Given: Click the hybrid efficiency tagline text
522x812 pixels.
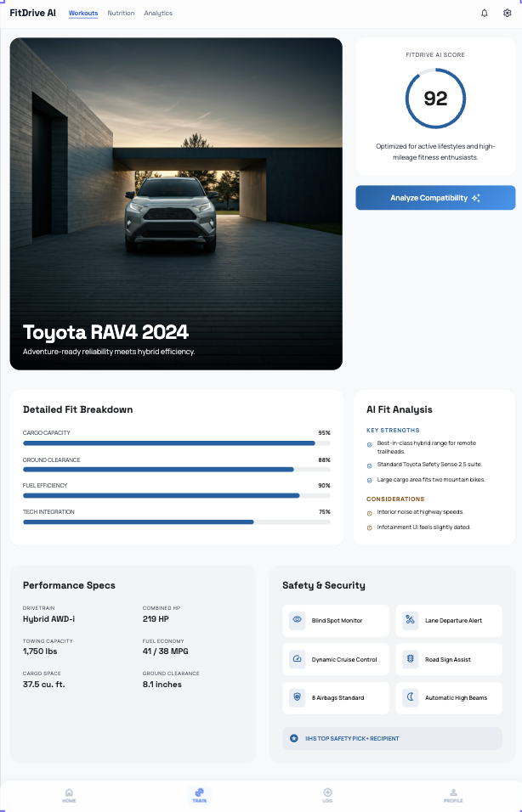Looking at the screenshot, I should pyautogui.click(x=109, y=352).
